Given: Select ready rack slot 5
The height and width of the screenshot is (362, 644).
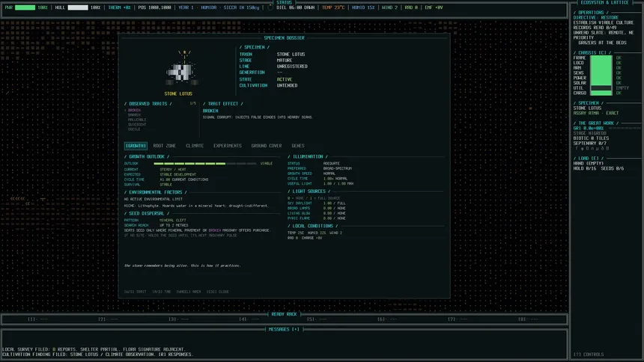Looking at the screenshot, I should pyautogui.click(x=317, y=319).
